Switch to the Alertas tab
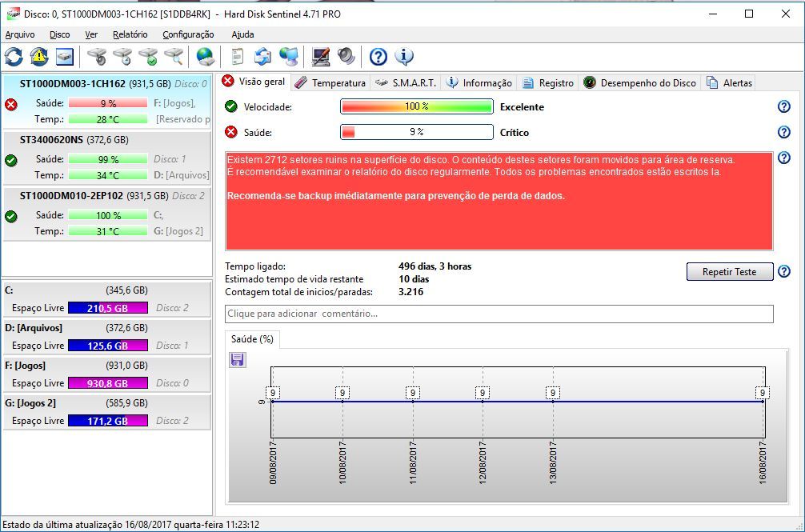 point(729,82)
